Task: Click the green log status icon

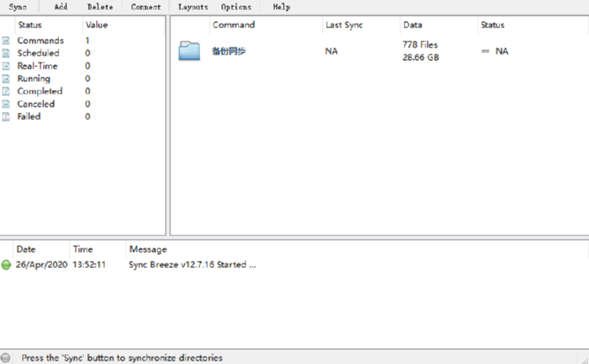Action: click(6, 264)
